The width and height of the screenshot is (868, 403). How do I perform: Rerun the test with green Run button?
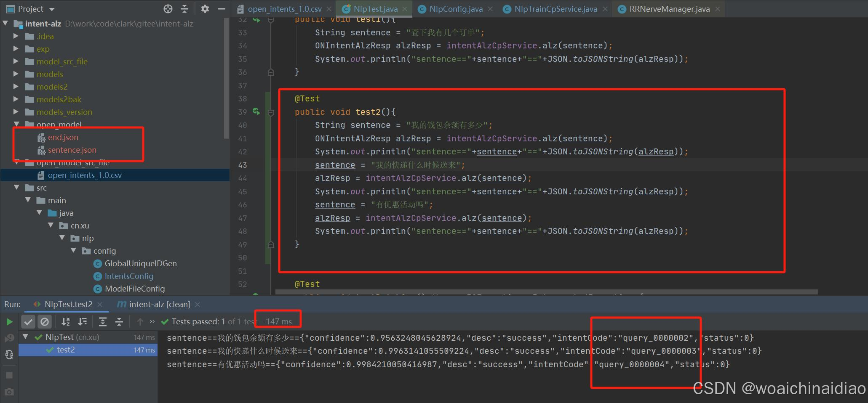(x=9, y=322)
